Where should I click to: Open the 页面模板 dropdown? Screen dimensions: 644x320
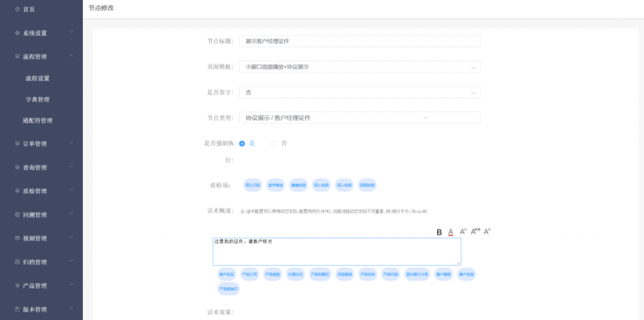click(x=360, y=67)
